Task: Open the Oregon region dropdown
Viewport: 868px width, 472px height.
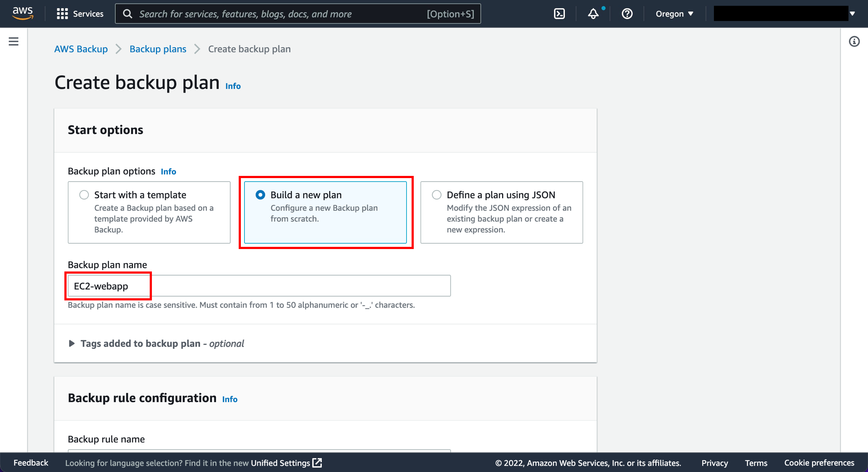Action: (675, 14)
